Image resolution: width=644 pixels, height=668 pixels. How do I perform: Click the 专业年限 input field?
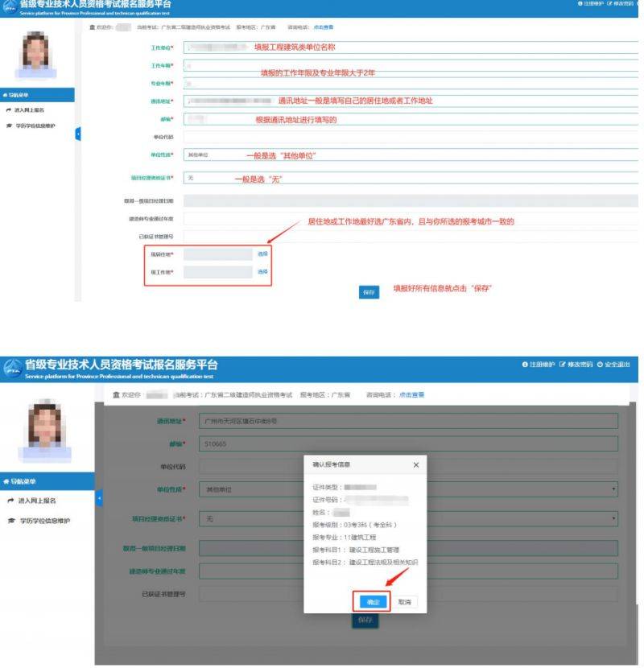[411, 84]
